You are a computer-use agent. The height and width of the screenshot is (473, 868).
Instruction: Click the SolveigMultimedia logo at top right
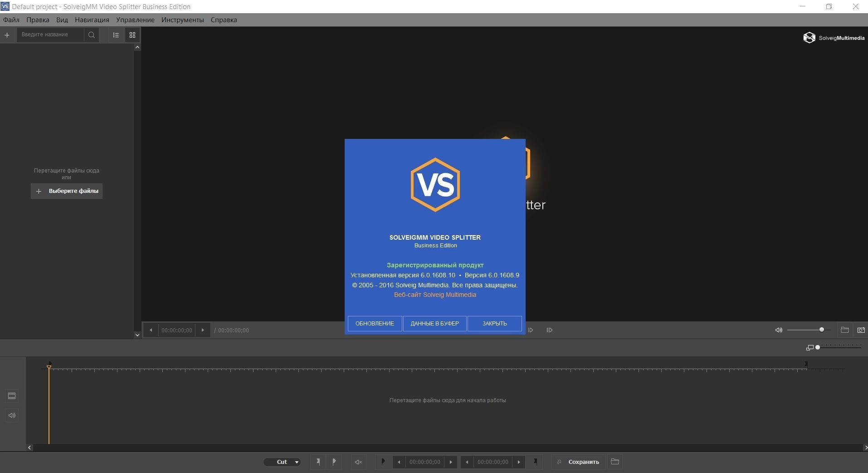834,38
